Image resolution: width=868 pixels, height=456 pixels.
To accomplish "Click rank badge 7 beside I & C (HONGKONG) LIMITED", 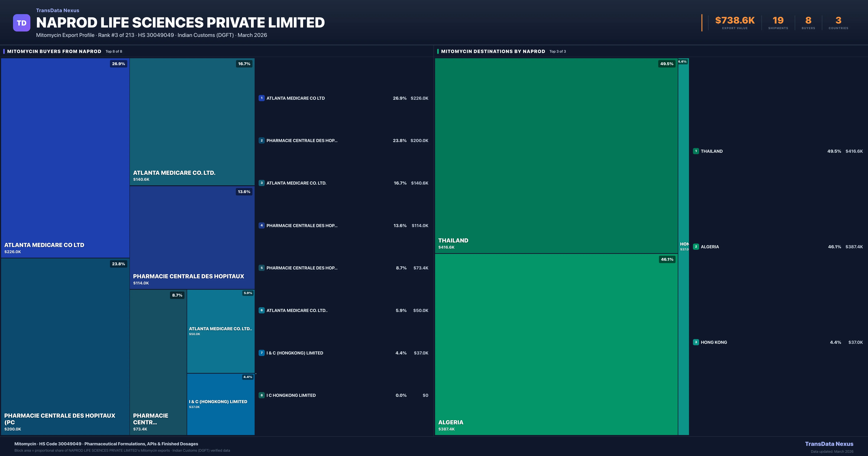I will pos(261,353).
